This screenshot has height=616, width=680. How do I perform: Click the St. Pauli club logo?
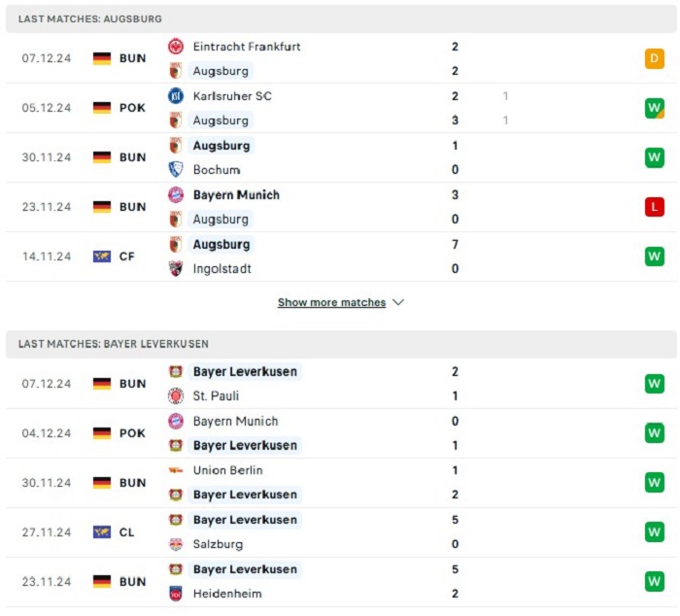click(176, 395)
